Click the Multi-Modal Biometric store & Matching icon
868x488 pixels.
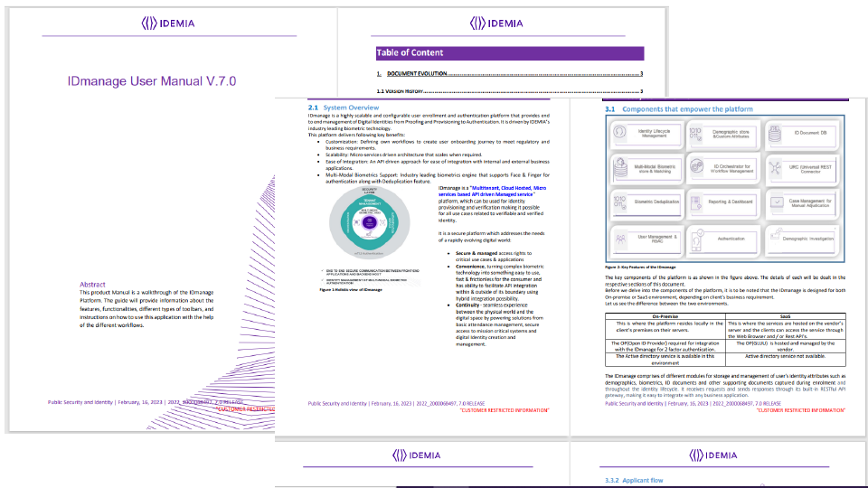(620, 167)
